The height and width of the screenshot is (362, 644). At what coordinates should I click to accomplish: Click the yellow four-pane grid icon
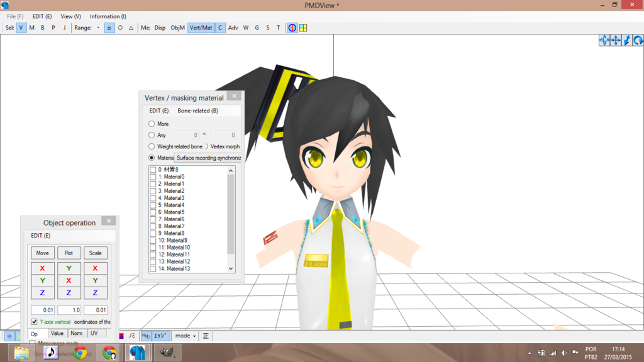tap(303, 28)
